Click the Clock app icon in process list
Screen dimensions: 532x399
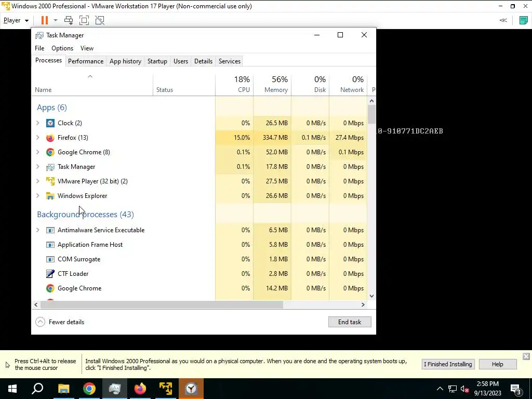(x=50, y=123)
